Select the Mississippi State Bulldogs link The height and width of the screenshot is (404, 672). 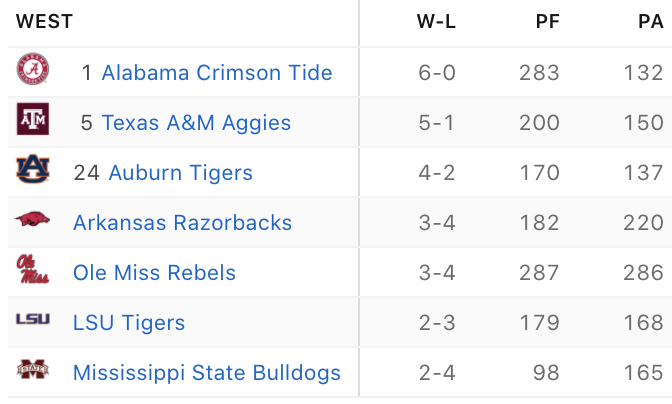click(207, 373)
